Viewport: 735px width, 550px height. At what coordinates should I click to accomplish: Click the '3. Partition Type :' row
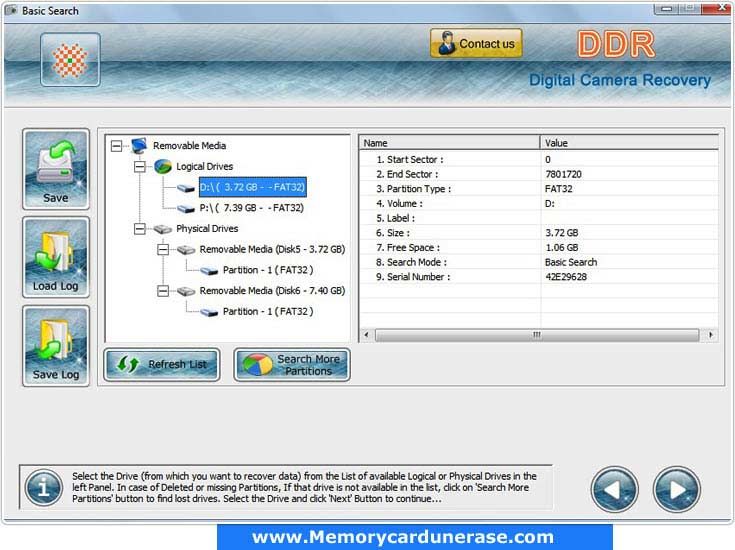(x=539, y=189)
